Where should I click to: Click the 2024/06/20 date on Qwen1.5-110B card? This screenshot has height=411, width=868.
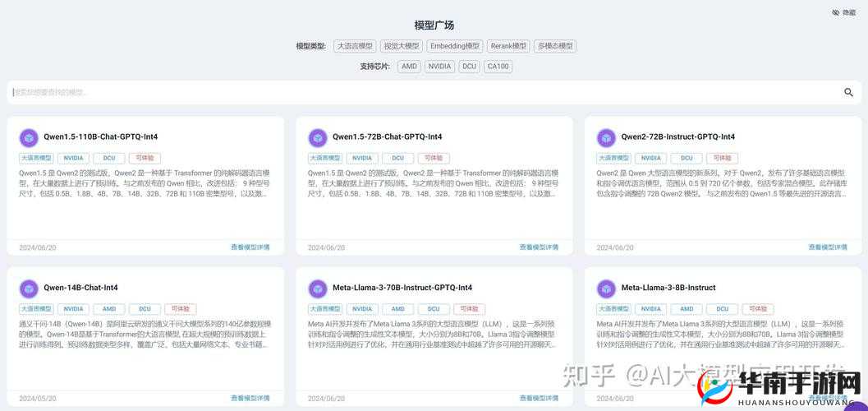(x=38, y=247)
